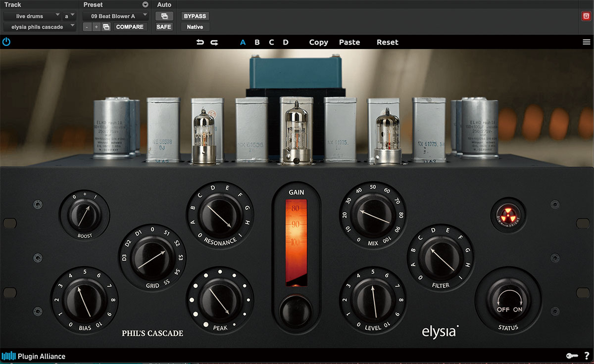Click the orange GAIN meter display
The width and height of the screenshot is (594, 364).
coord(297,242)
